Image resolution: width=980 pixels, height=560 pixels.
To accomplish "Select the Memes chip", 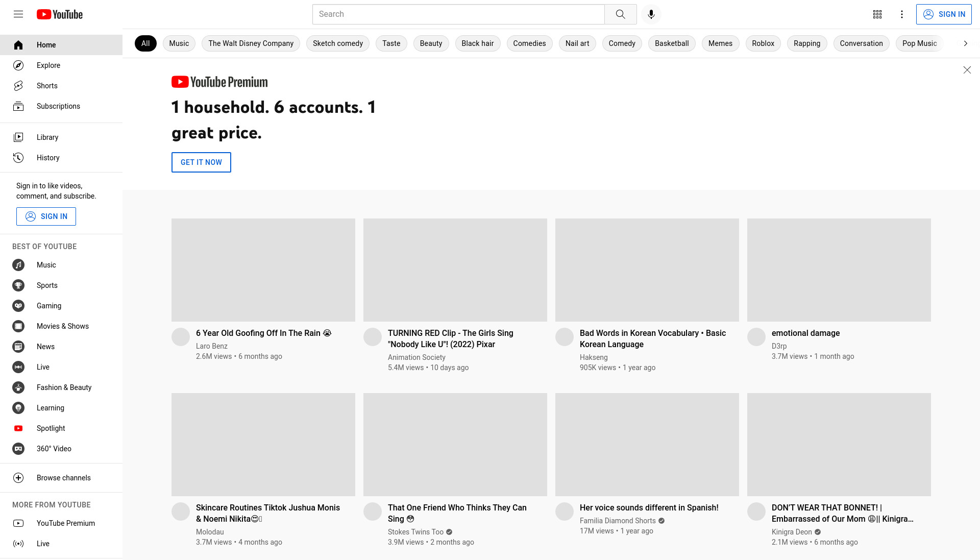I will tap(720, 43).
